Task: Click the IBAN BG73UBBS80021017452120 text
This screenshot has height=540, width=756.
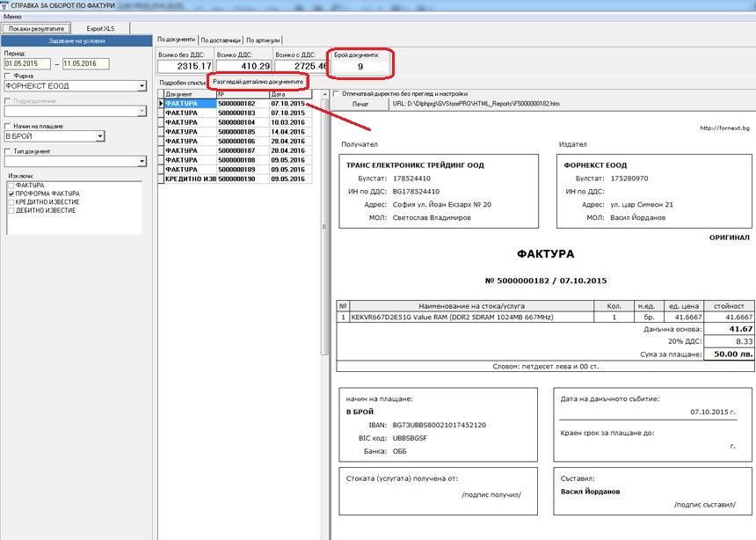Action: (440, 425)
